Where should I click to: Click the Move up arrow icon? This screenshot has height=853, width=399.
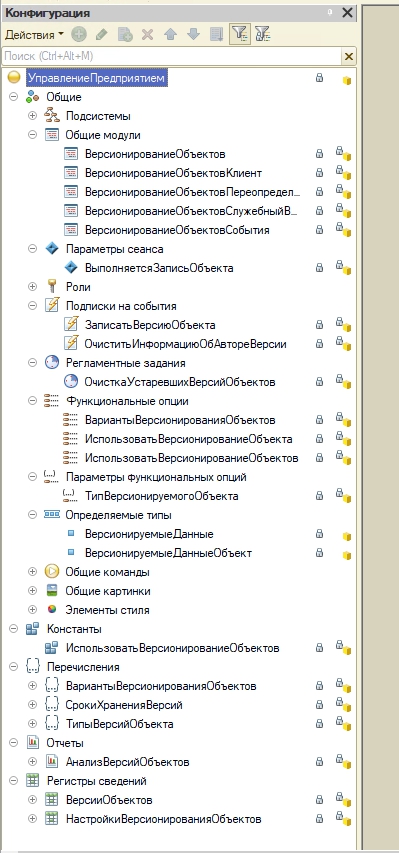pos(170,35)
